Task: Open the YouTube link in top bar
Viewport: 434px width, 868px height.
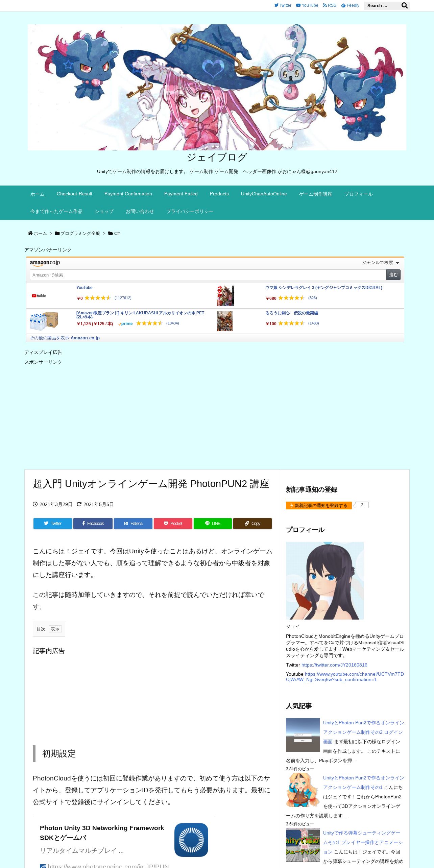Action: coord(307,5)
